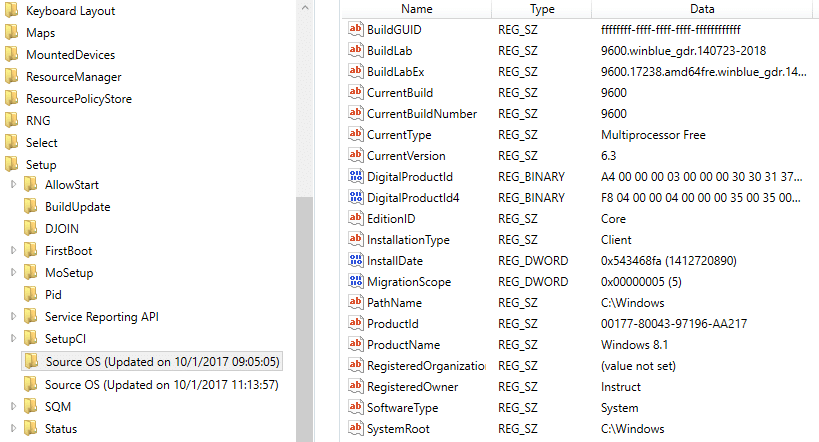Click the Pid folder icon
The height and width of the screenshot is (442, 819).
[31, 294]
